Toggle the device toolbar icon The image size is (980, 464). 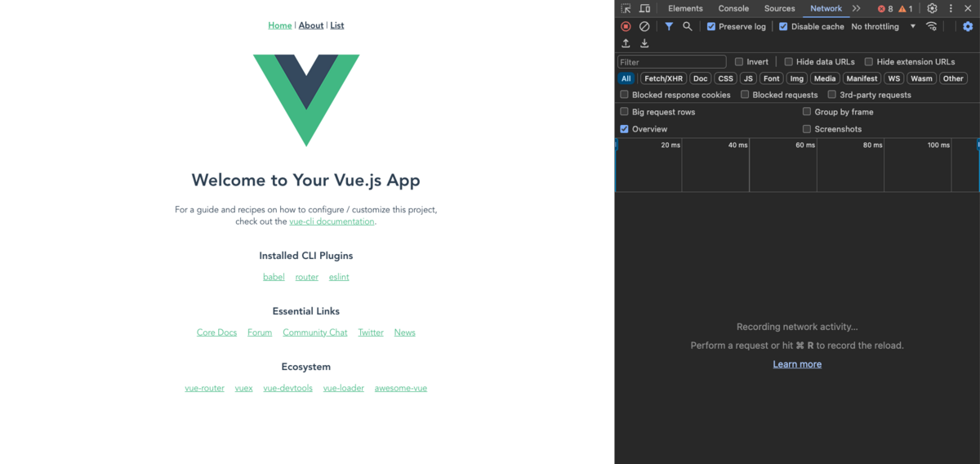click(644, 8)
